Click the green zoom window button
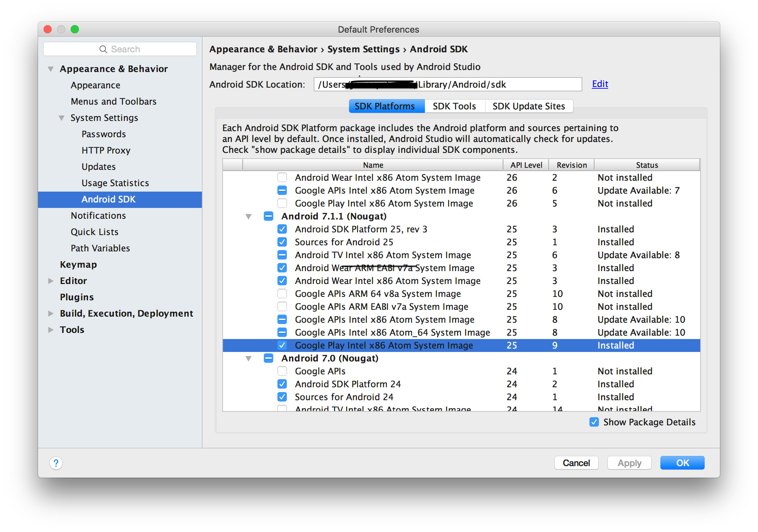This screenshot has height=532, width=758. 75,30
